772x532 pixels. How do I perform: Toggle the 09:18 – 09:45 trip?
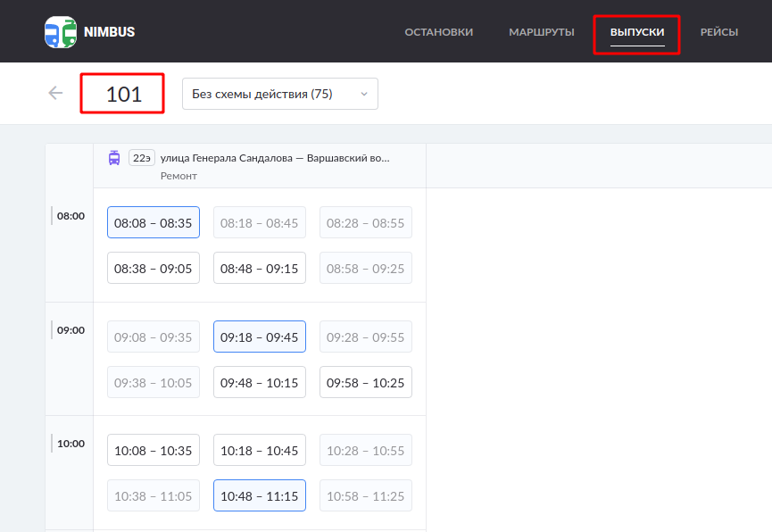(260, 337)
